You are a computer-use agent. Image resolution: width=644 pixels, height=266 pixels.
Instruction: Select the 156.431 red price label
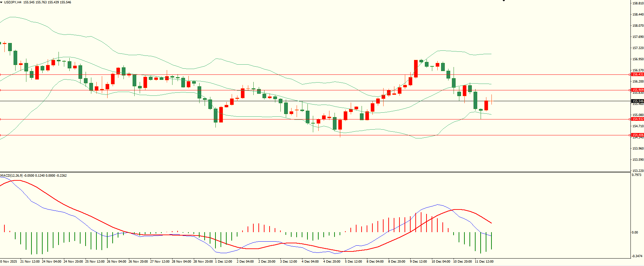click(638, 74)
